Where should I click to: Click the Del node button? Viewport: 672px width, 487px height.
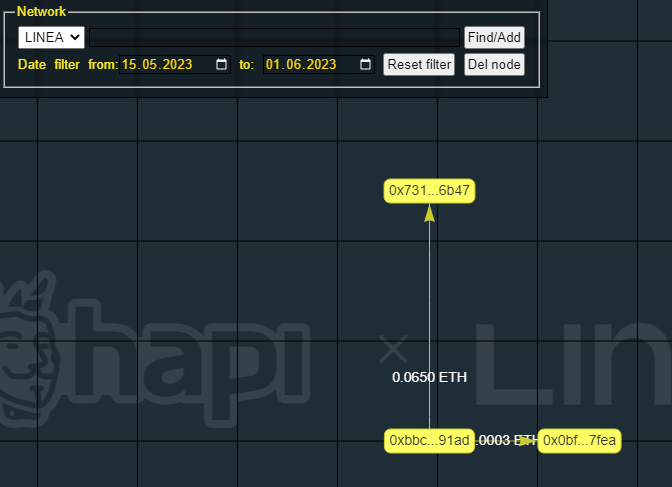coord(494,64)
